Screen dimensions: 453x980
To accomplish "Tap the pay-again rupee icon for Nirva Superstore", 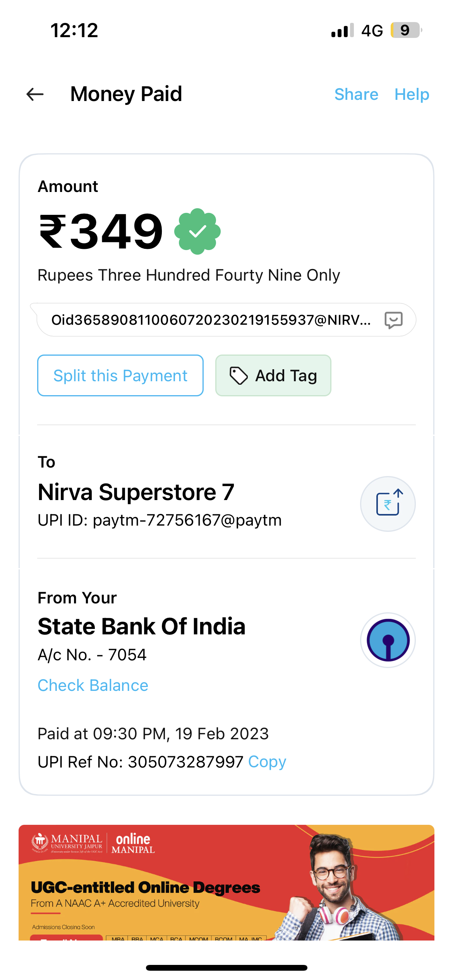I will click(388, 504).
